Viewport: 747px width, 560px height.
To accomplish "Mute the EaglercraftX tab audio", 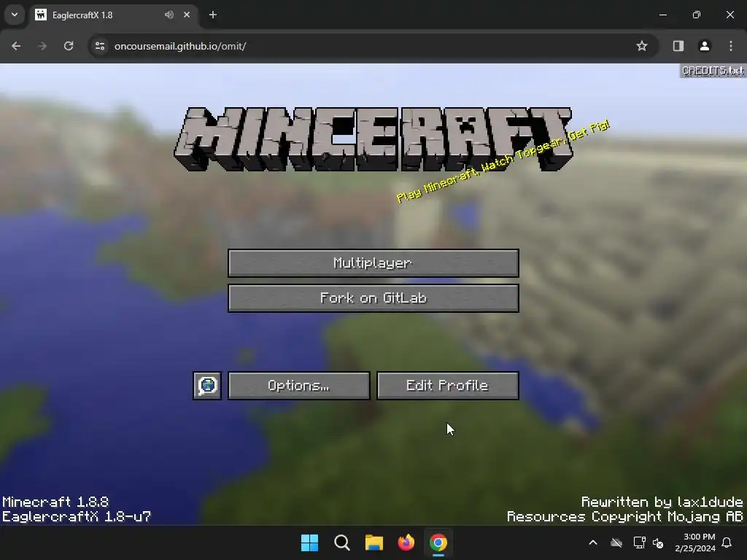I will coord(169,15).
